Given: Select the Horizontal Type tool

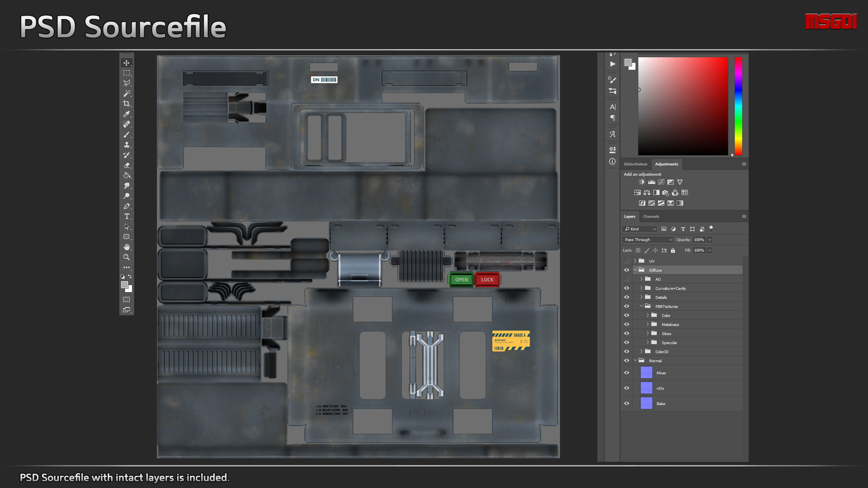Looking at the screenshot, I should (126, 216).
